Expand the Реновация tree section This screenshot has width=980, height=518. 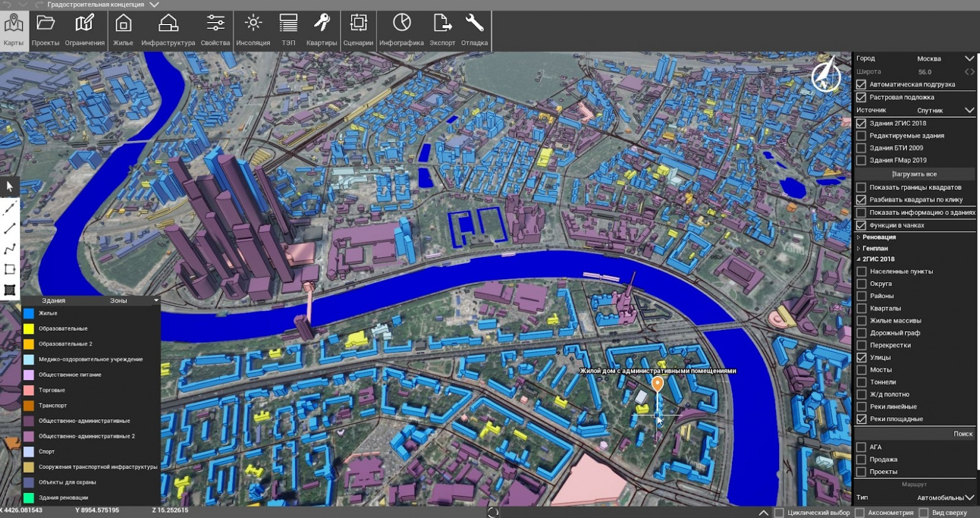[858, 237]
